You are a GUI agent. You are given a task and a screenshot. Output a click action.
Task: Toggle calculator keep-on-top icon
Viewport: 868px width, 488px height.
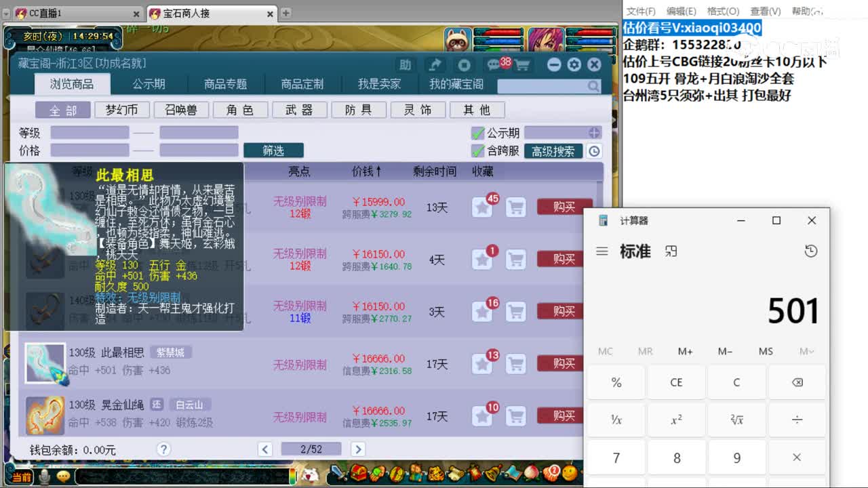(x=671, y=251)
